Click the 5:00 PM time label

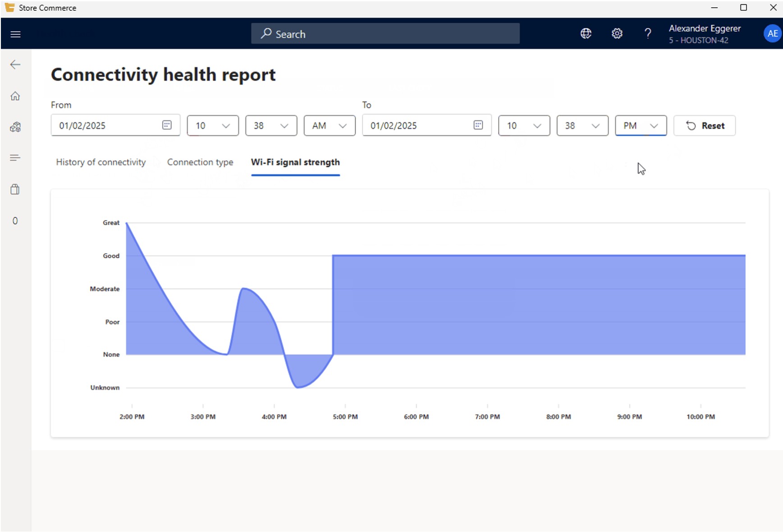[345, 417]
